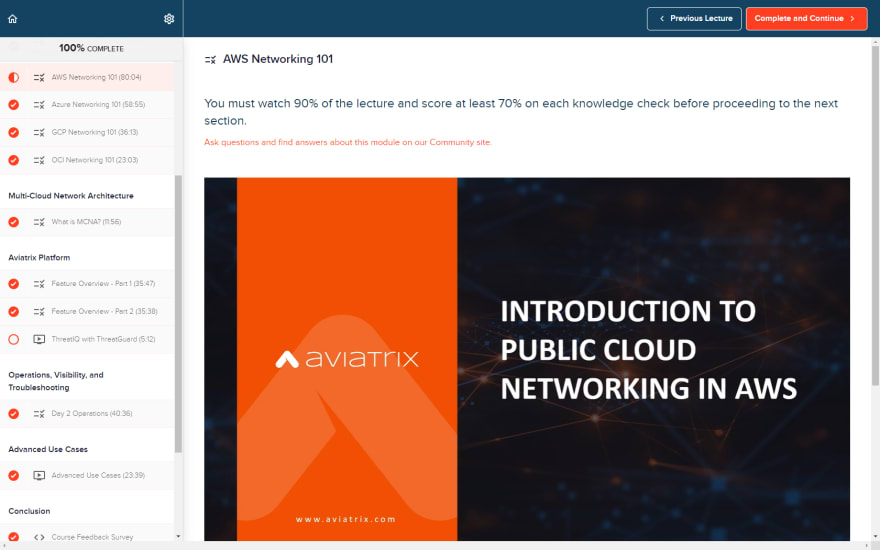Click the Operations, Visibility, and Troubleshooting heading
880x550 pixels.
tap(56, 381)
